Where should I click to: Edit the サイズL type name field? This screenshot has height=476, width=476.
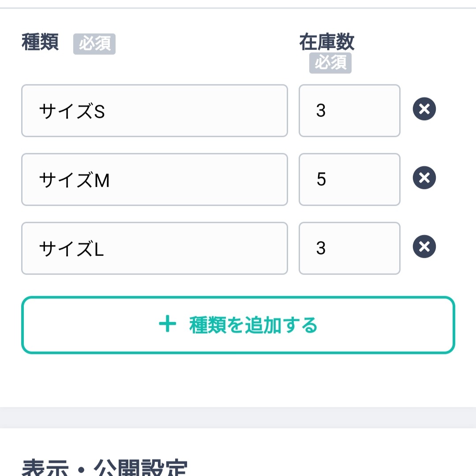tap(154, 248)
